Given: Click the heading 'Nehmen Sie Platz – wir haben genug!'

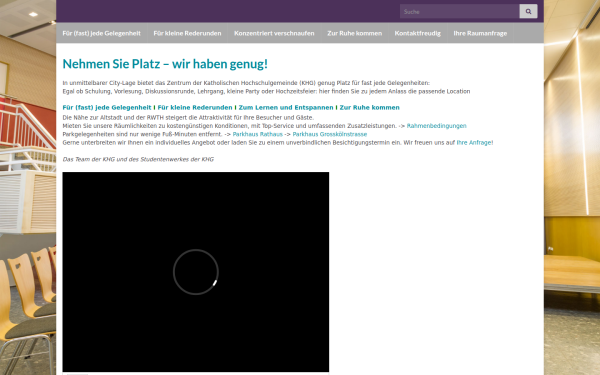Looking at the screenshot, I should click(165, 64).
